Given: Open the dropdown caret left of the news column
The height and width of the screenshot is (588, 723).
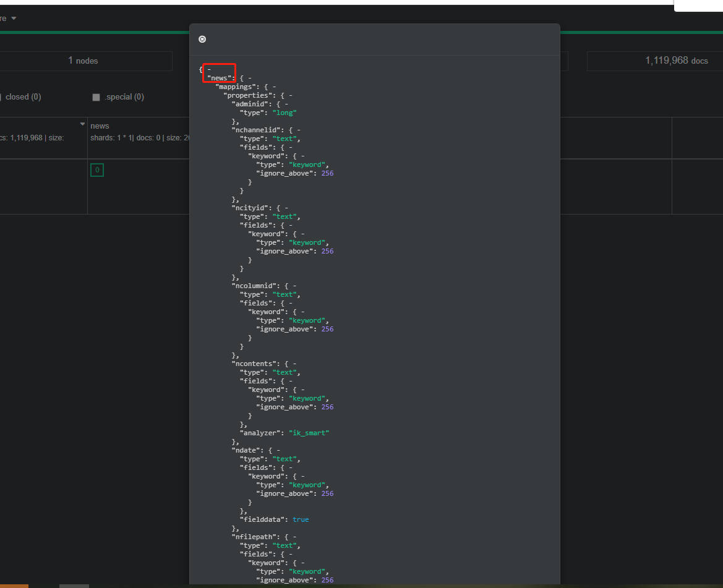Looking at the screenshot, I should point(82,124).
